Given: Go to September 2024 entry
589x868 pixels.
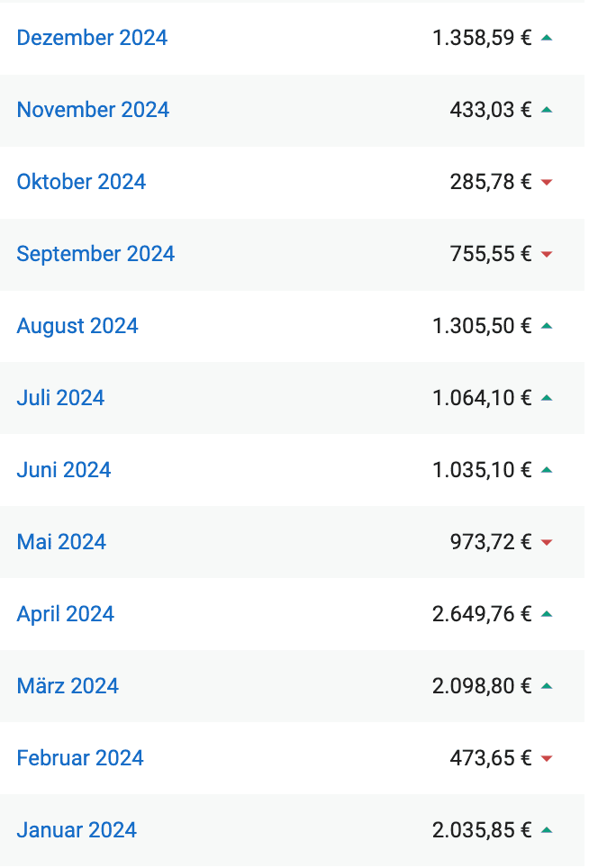Looking at the screenshot, I should [x=95, y=254].
